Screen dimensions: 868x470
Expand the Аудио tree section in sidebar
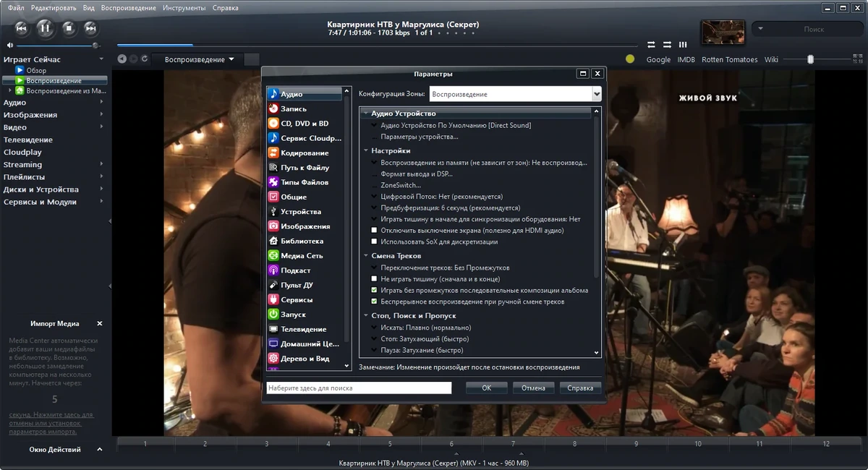(x=101, y=102)
